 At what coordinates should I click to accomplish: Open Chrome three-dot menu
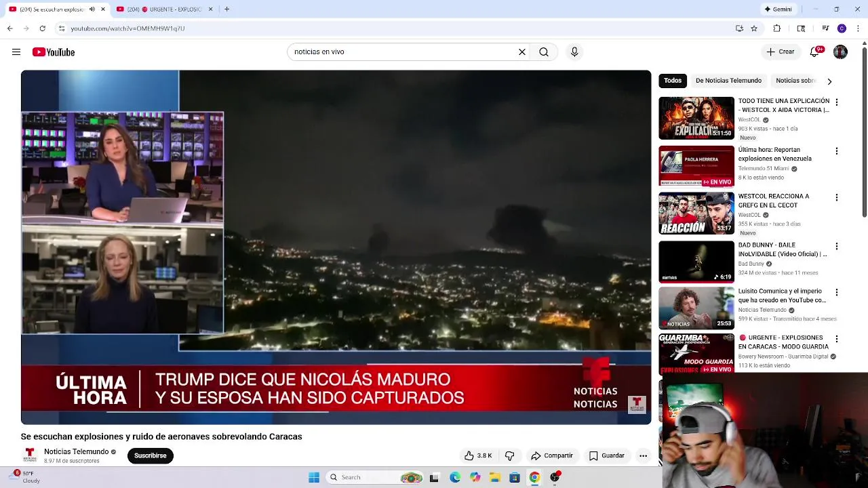859,28
